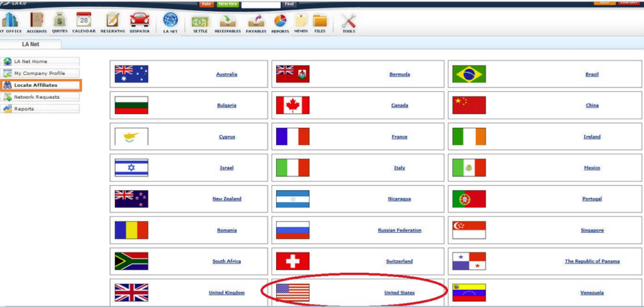Click the Quotes money bag icon
The width and height of the screenshot is (644, 307).
pyautogui.click(x=60, y=21)
